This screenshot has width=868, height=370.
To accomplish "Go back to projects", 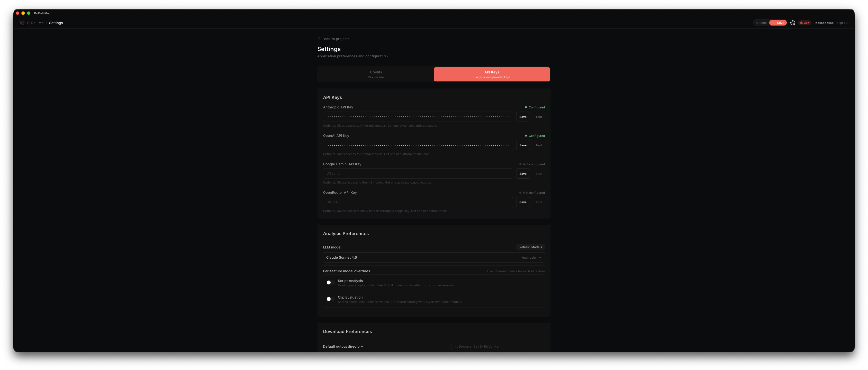I will tap(334, 39).
